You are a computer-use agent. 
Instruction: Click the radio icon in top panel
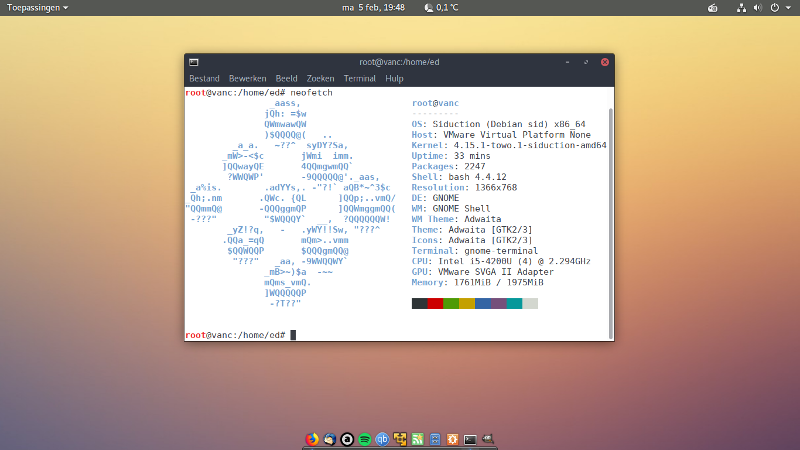[x=713, y=8]
